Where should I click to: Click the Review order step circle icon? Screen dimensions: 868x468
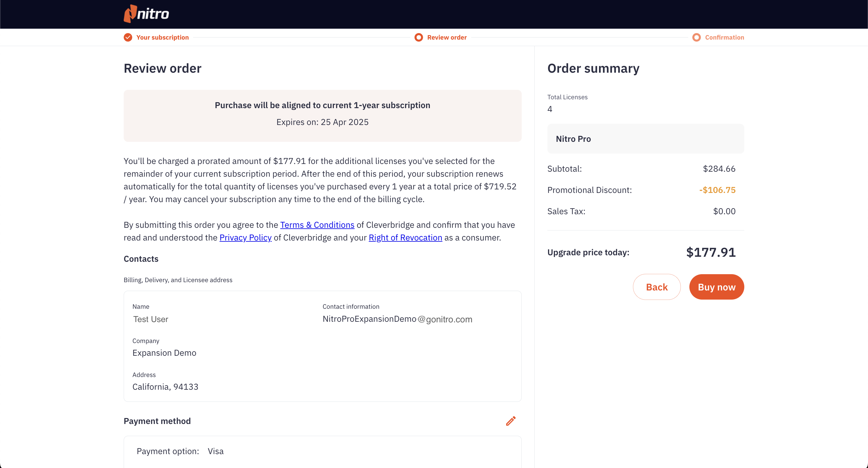tap(419, 38)
